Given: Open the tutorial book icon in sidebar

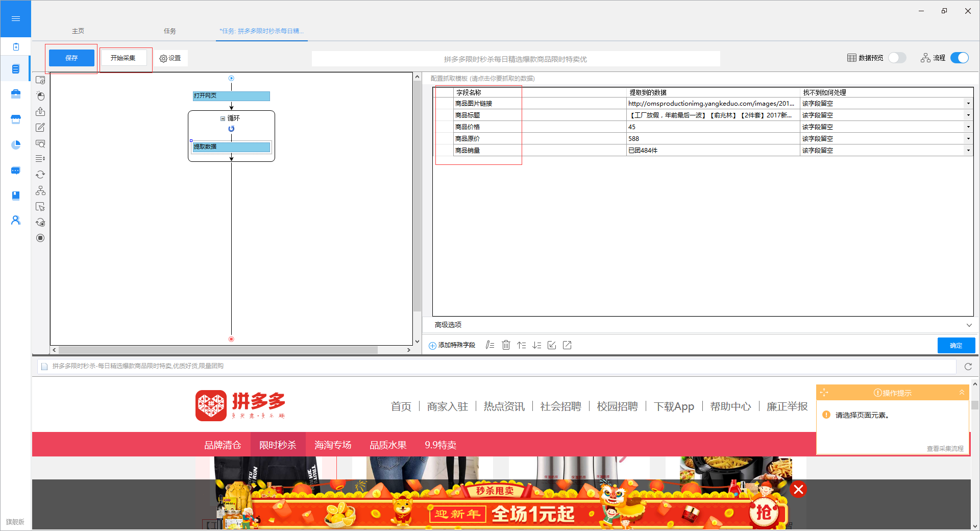Looking at the screenshot, I should coord(16,196).
